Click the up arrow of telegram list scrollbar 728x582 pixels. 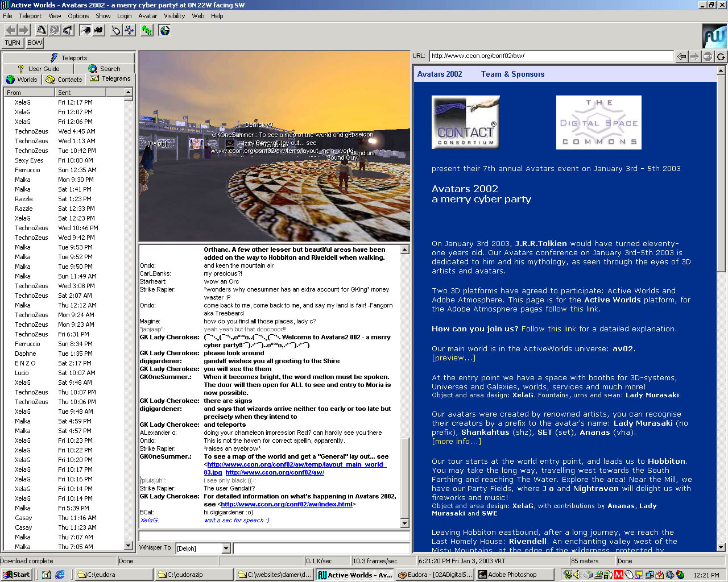(129, 92)
